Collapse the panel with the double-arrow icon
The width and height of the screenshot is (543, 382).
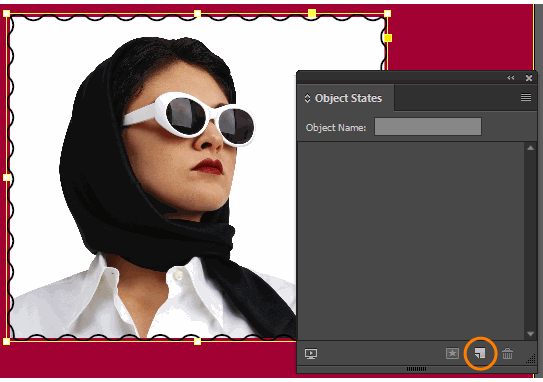point(510,78)
